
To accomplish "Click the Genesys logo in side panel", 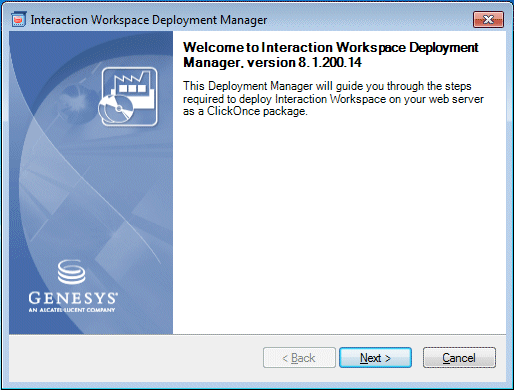I will click(73, 286).
